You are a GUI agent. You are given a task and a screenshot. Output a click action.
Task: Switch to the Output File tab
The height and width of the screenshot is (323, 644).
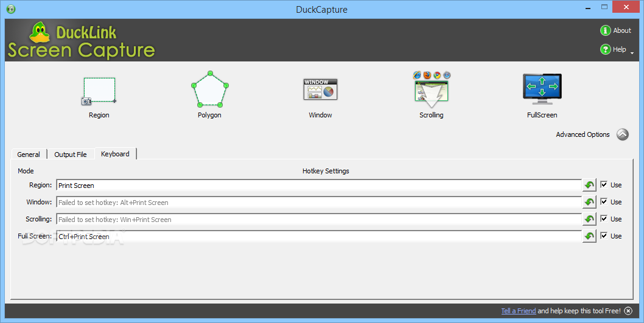(x=71, y=155)
